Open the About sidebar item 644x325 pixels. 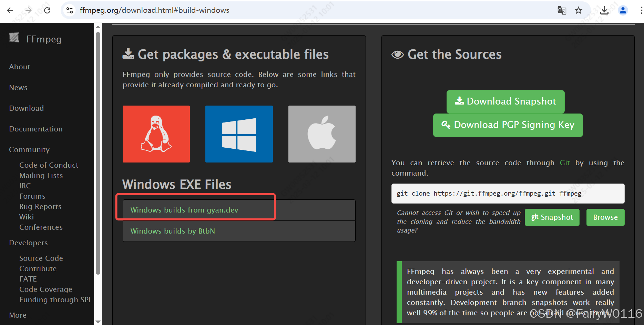click(x=20, y=67)
